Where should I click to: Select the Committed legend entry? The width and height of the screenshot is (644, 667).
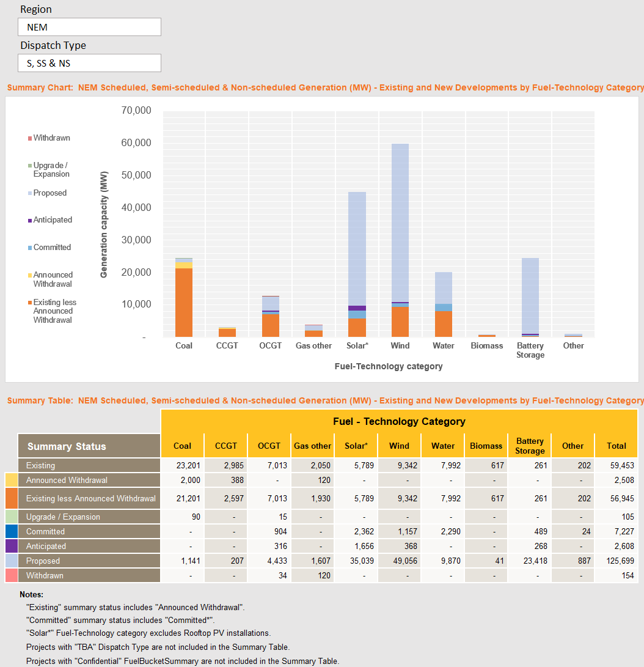(x=52, y=248)
